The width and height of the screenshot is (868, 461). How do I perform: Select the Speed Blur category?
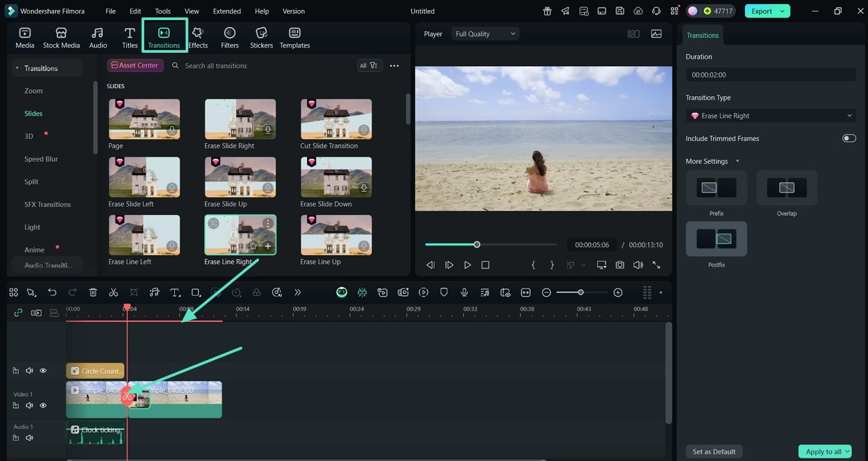tap(41, 159)
